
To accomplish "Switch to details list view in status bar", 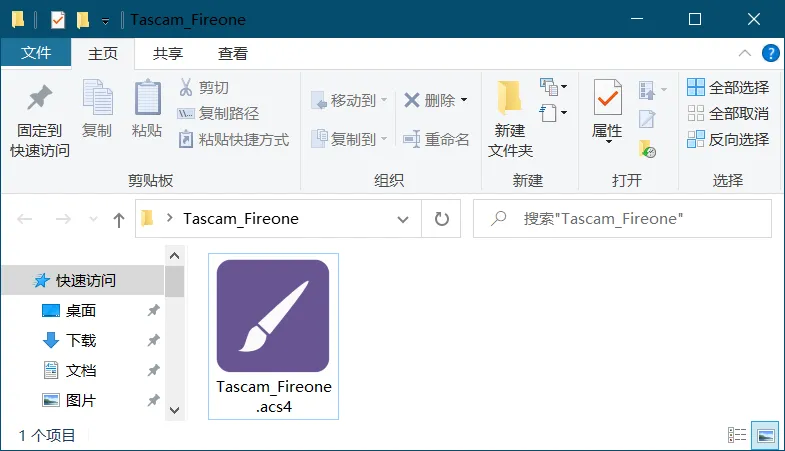I will [x=738, y=435].
